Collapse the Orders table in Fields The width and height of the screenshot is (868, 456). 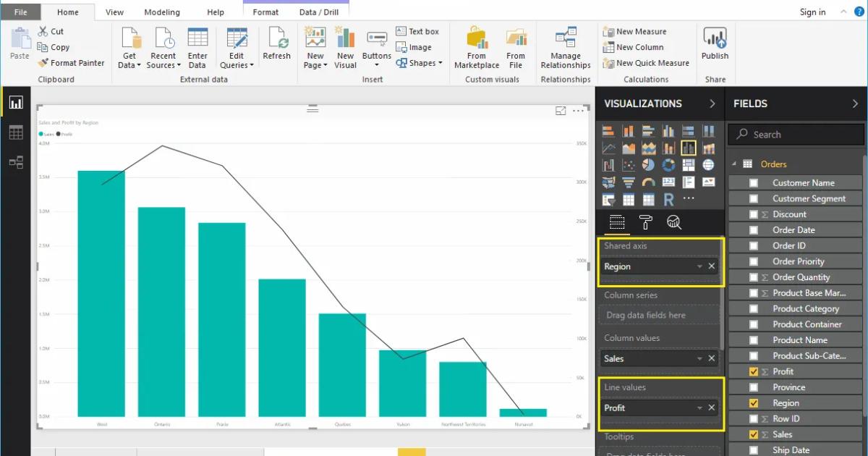735,164
